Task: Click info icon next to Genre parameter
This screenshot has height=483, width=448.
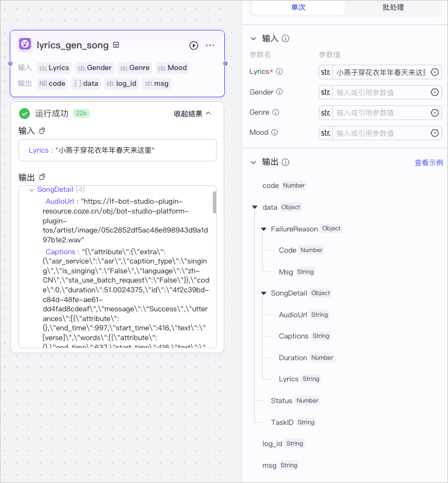Action: 275,112
